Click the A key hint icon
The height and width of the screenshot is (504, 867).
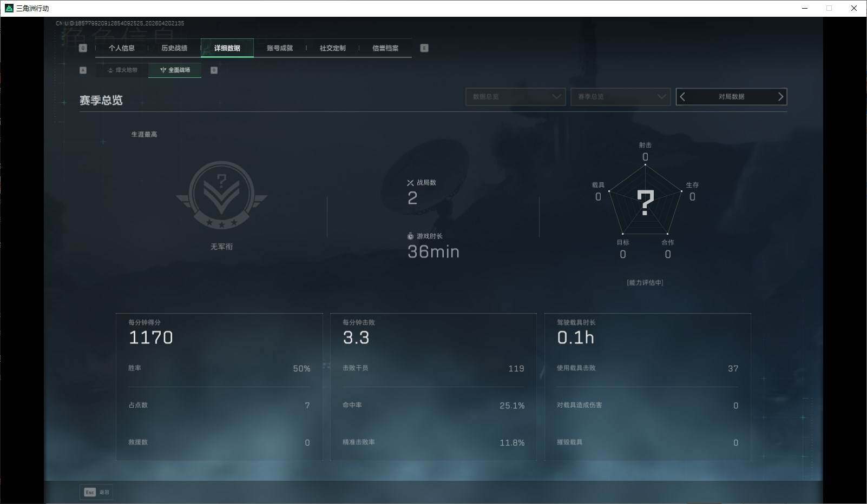[x=83, y=70]
